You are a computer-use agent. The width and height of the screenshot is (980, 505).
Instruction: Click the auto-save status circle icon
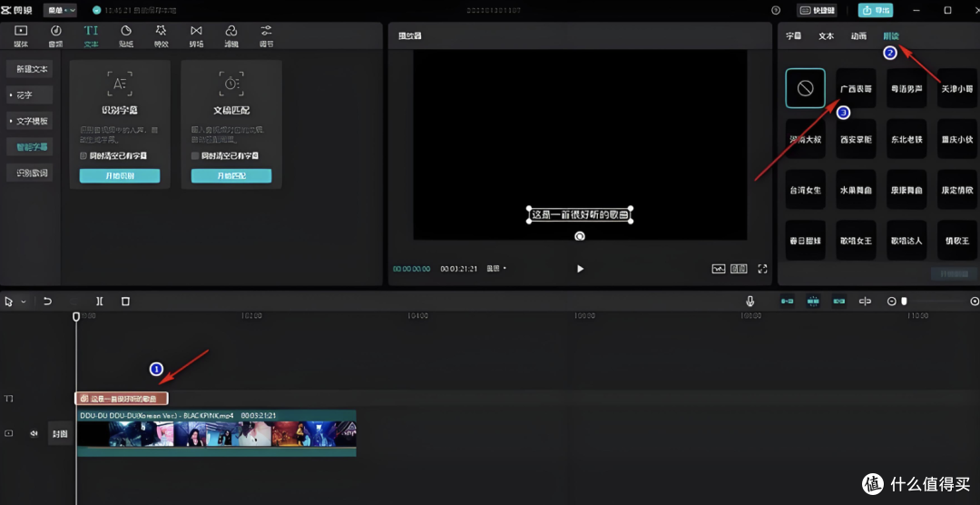[96, 10]
